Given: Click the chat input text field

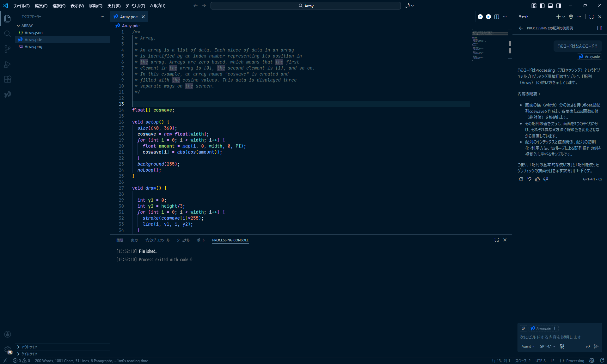Looking at the screenshot, I should [x=556, y=337].
